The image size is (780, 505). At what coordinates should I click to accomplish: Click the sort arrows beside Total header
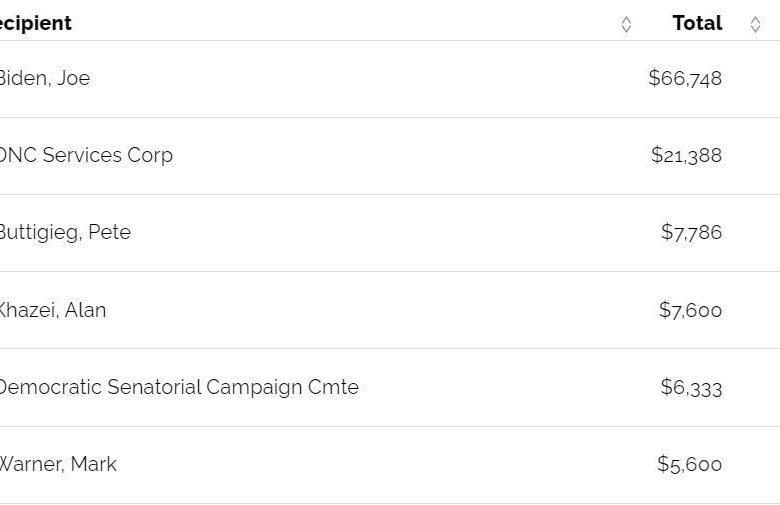[755, 24]
